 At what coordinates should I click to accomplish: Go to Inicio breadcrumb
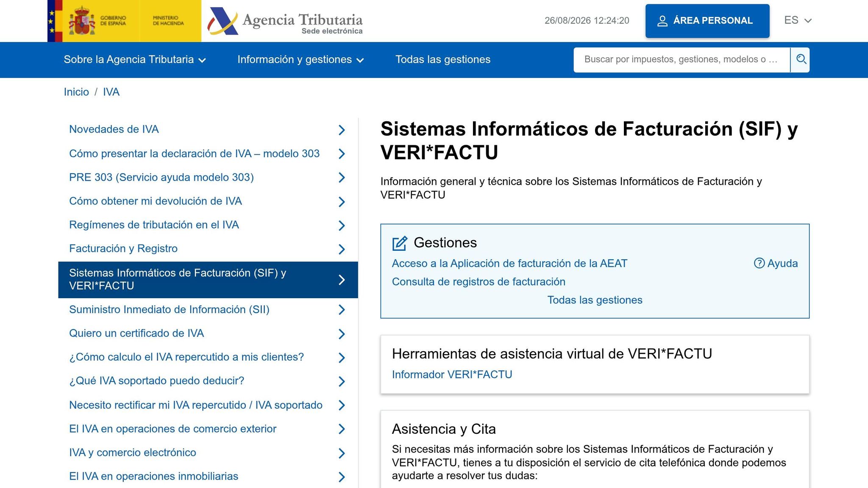(76, 92)
